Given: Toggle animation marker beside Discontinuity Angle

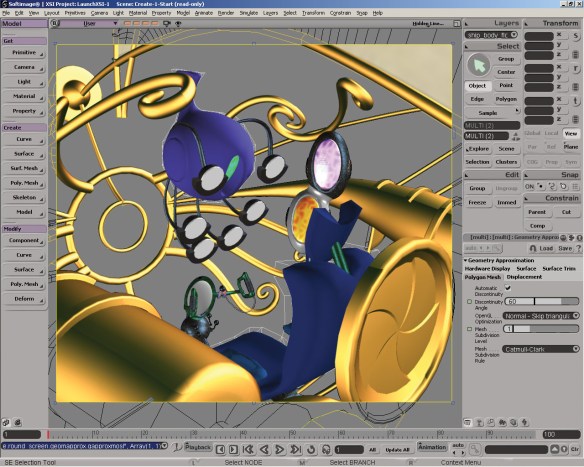Looking at the screenshot, I should pos(469,302).
